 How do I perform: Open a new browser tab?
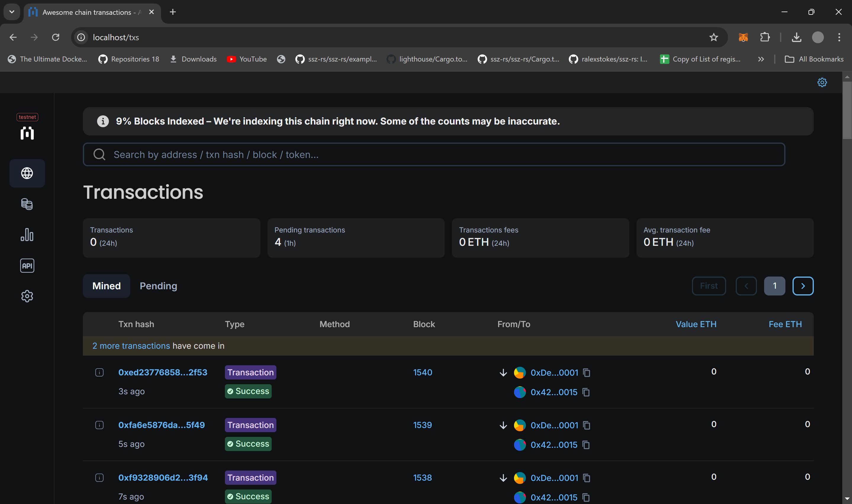tap(173, 12)
